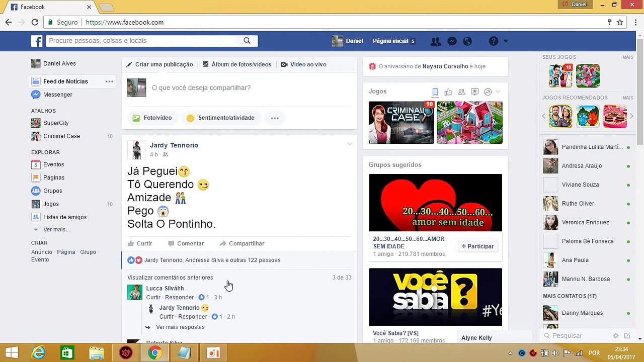
Task: Open the Alyne Kelly chat tab
Action: 494,338
